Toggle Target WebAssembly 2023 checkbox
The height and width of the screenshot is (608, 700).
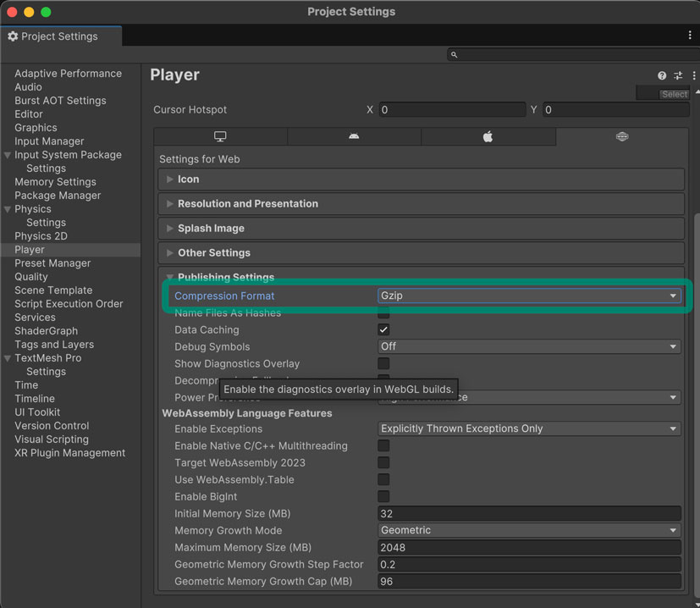(383, 463)
